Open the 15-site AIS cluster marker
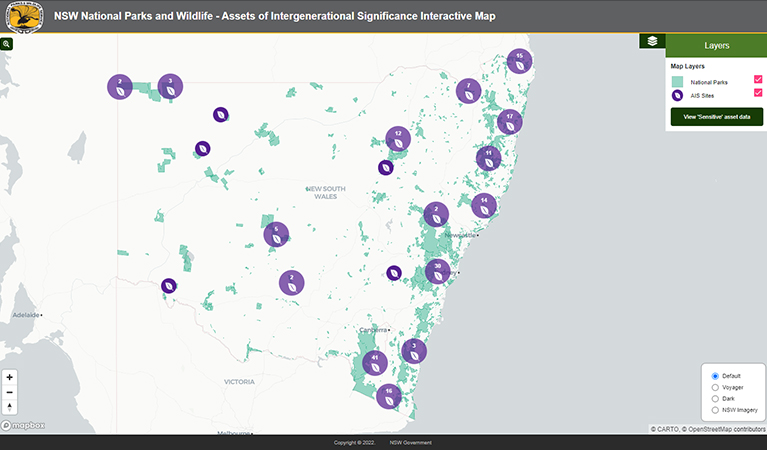 coord(519,61)
